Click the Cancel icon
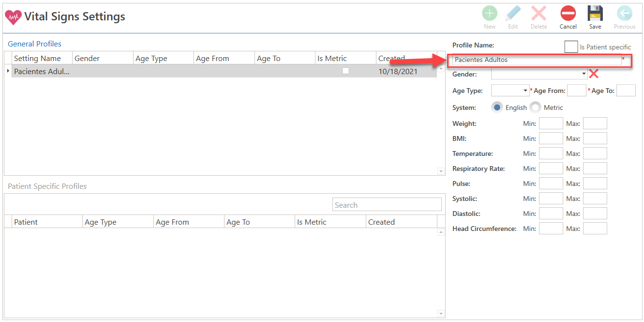644x322 pixels. click(x=568, y=14)
